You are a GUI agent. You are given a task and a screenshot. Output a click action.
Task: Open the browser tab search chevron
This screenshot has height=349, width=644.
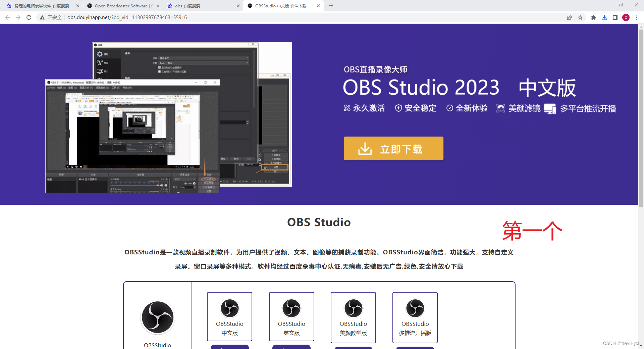click(590, 5)
